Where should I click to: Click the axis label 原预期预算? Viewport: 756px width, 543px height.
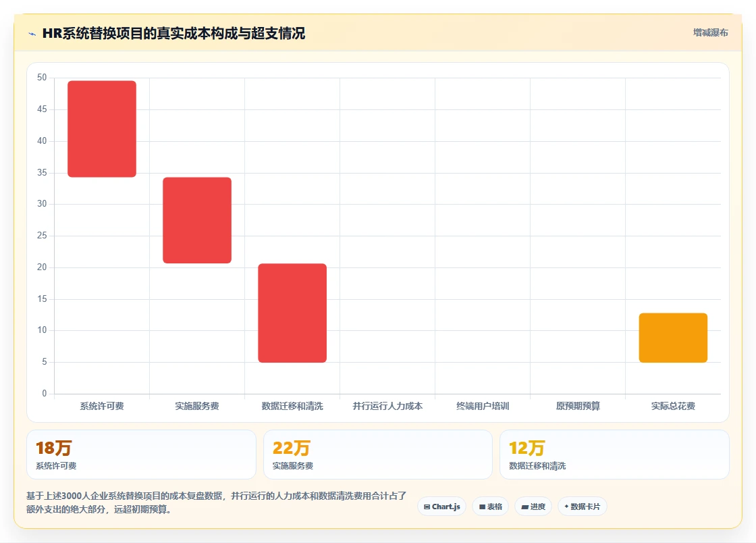pos(578,406)
